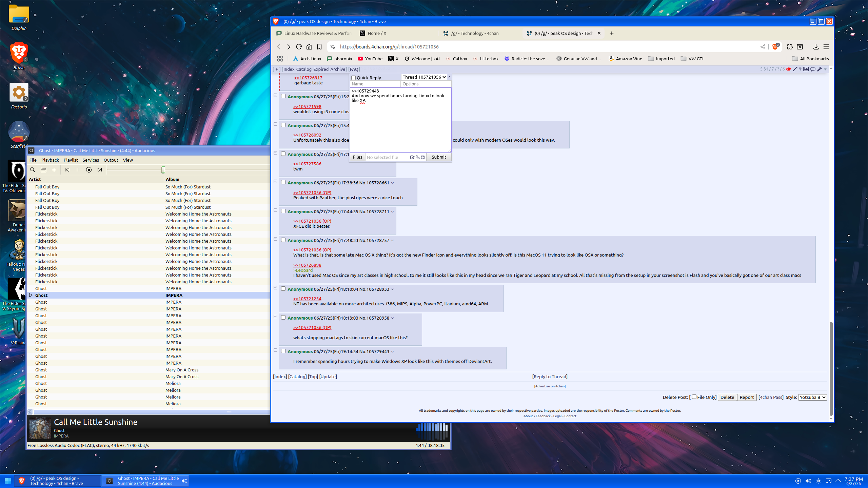Click the 4chan X expand images arrows icon
The height and width of the screenshot is (488, 868).
coord(795,69)
